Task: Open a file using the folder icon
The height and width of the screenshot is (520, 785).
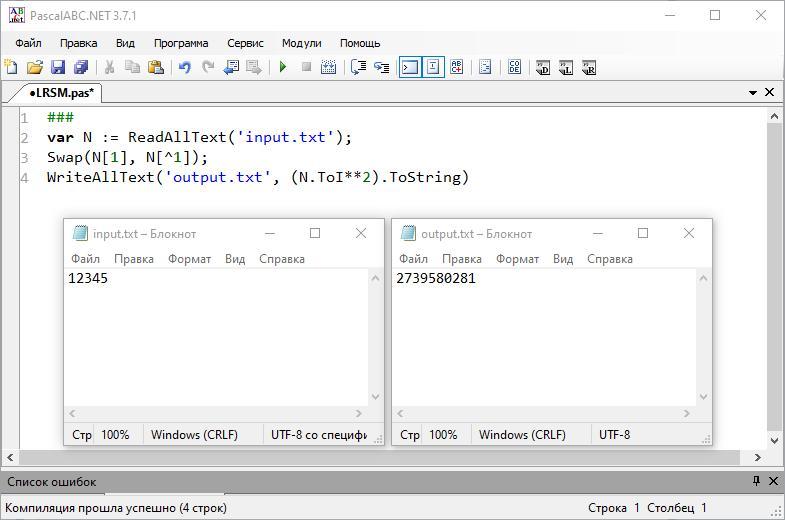Action: (35, 67)
